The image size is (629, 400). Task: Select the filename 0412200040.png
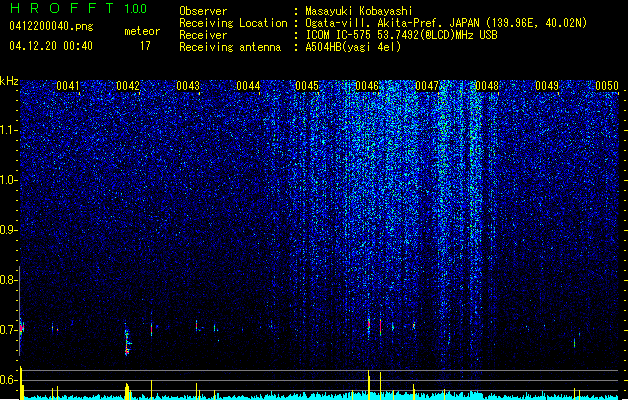(x=51, y=26)
